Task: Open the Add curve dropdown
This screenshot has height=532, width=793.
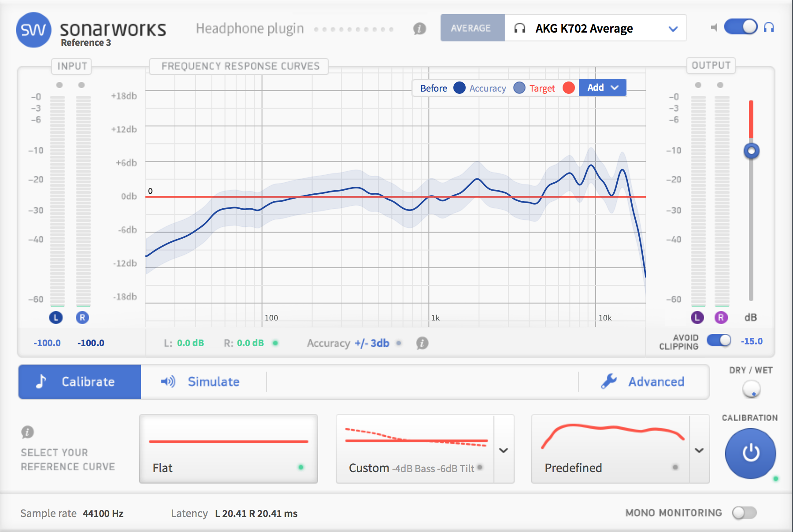Action: [603, 88]
